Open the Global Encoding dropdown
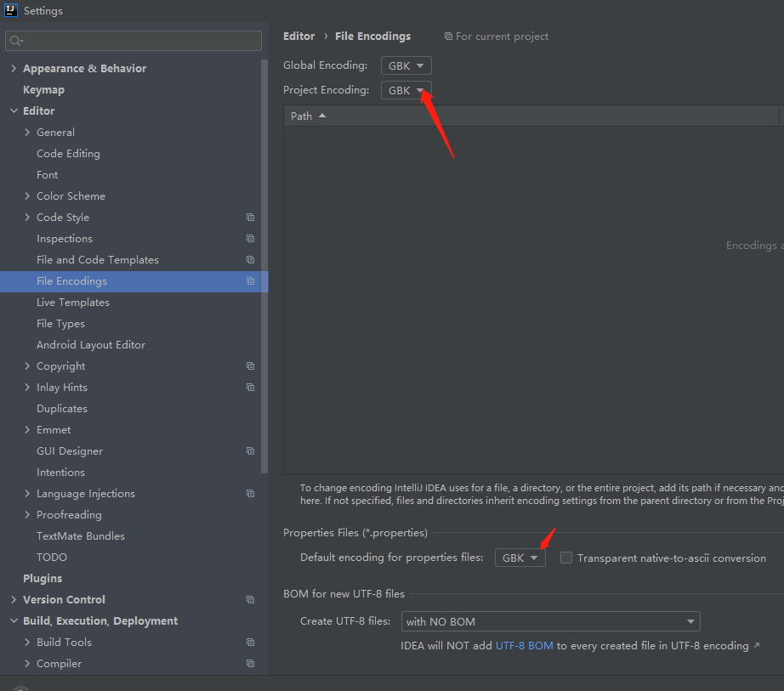Viewport: 784px width, 691px height. click(x=406, y=65)
